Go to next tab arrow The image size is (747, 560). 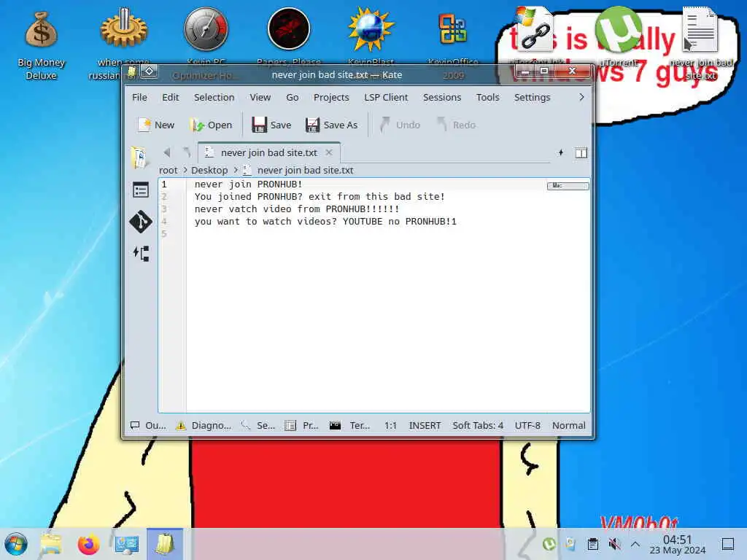pyautogui.click(x=187, y=152)
